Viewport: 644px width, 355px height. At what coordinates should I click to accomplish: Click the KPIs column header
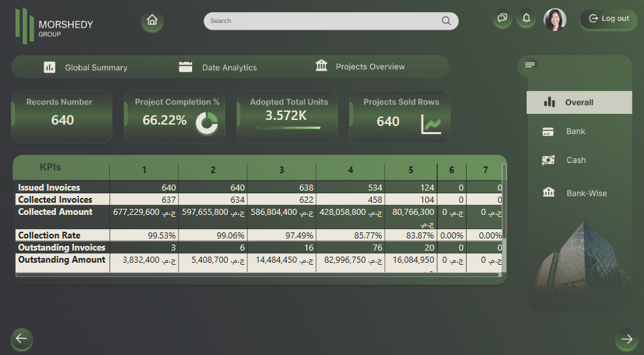click(x=50, y=167)
